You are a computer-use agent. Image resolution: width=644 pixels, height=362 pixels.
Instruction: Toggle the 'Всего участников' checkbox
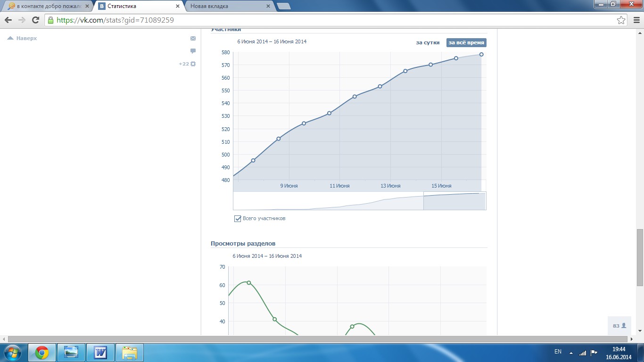tap(238, 219)
